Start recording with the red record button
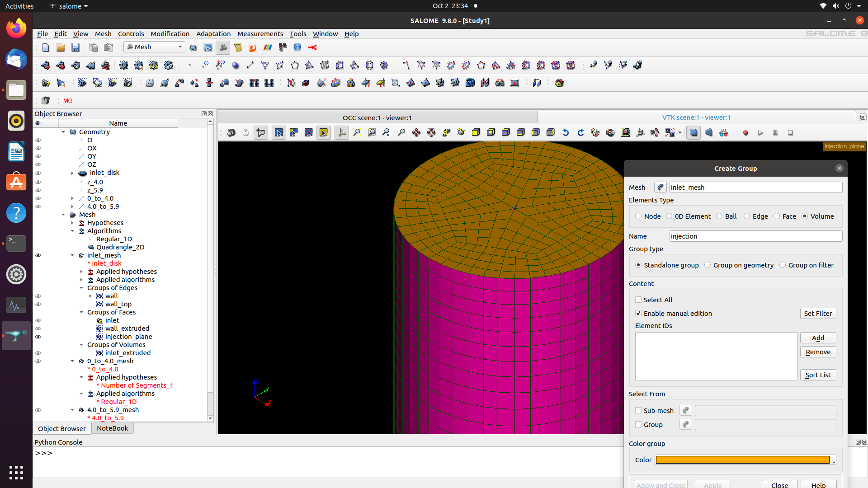This screenshot has height=488, width=868. 745,133
